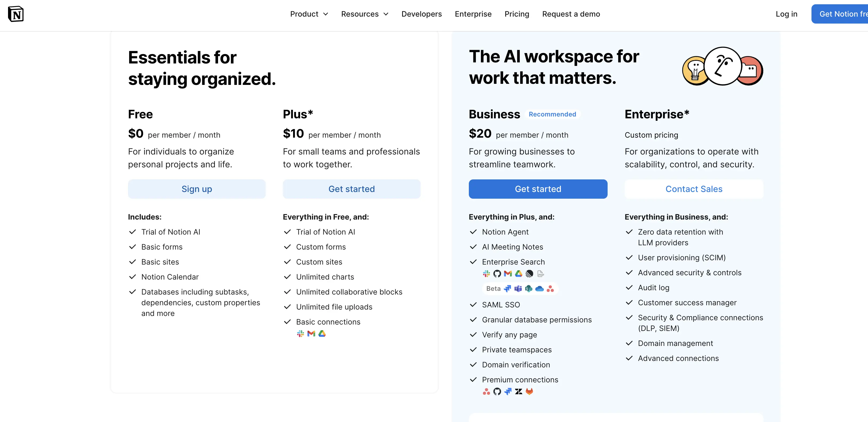Click the Slack icon under Basic connections
Viewport: 868px width, 422px height.
click(x=301, y=333)
